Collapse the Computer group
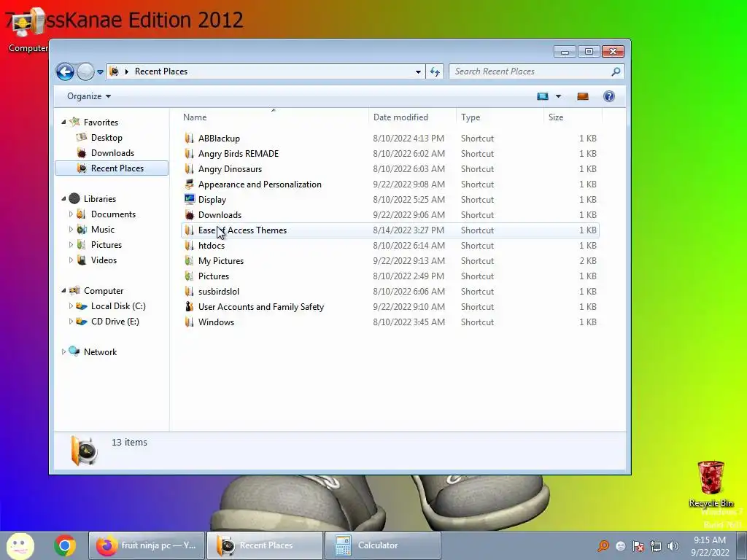Image resolution: width=747 pixels, height=560 pixels. click(64, 290)
